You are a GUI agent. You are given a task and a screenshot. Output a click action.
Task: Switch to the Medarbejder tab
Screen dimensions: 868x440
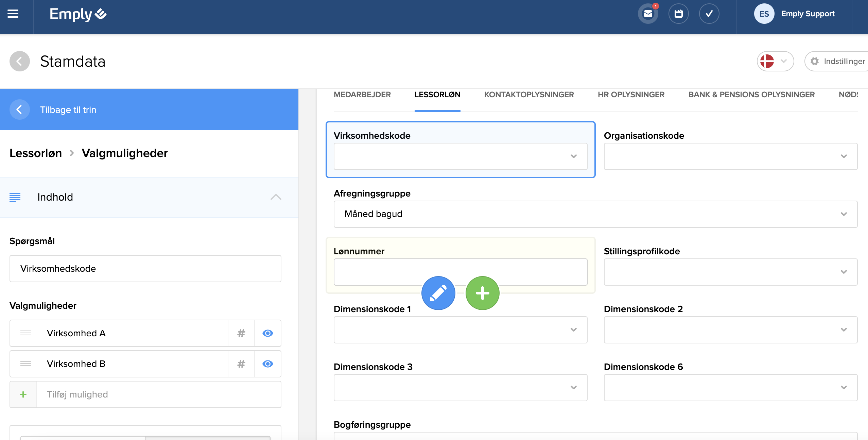(362, 95)
